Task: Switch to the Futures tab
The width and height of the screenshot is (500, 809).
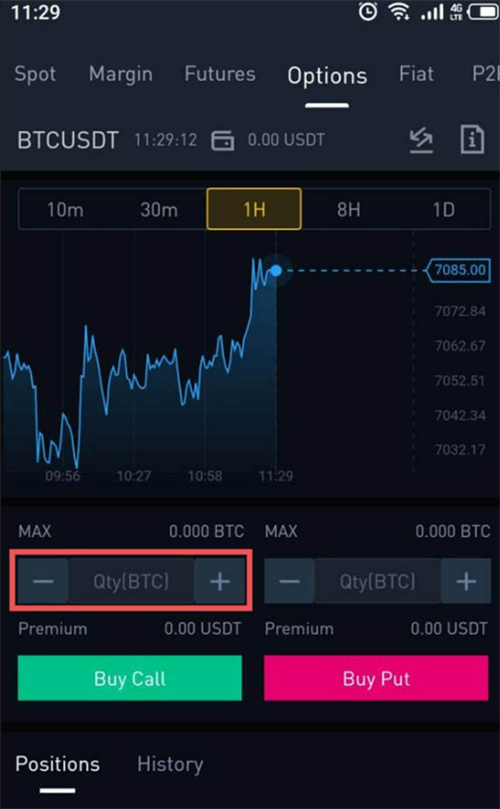Action: click(x=220, y=74)
